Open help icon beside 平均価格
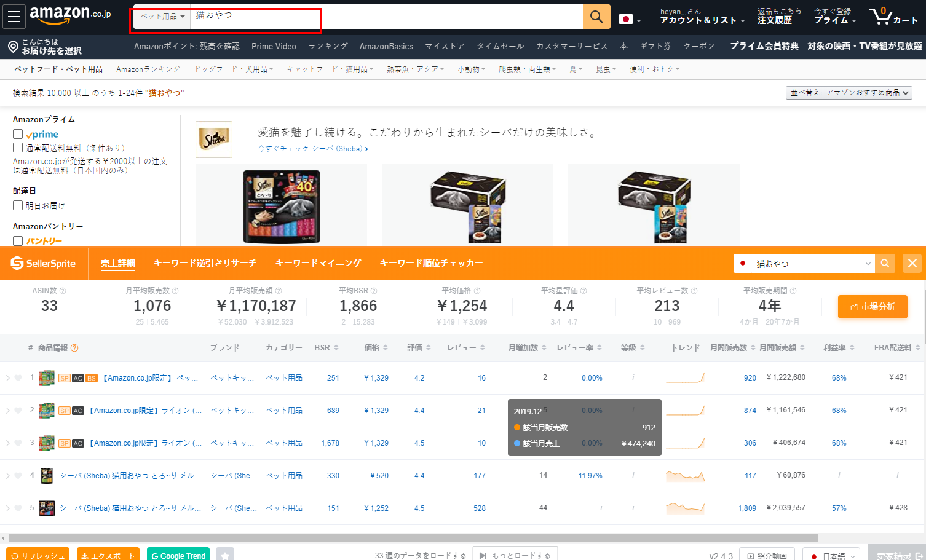This screenshot has width=926, height=560. [477, 291]
